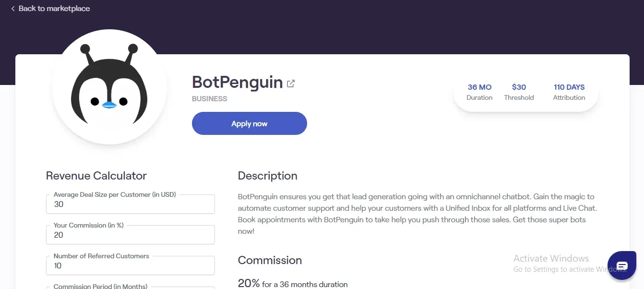Viewport: 644px width, 289px height.
Task: Click the 20% for 36 months text
Action: pos(293,283)
